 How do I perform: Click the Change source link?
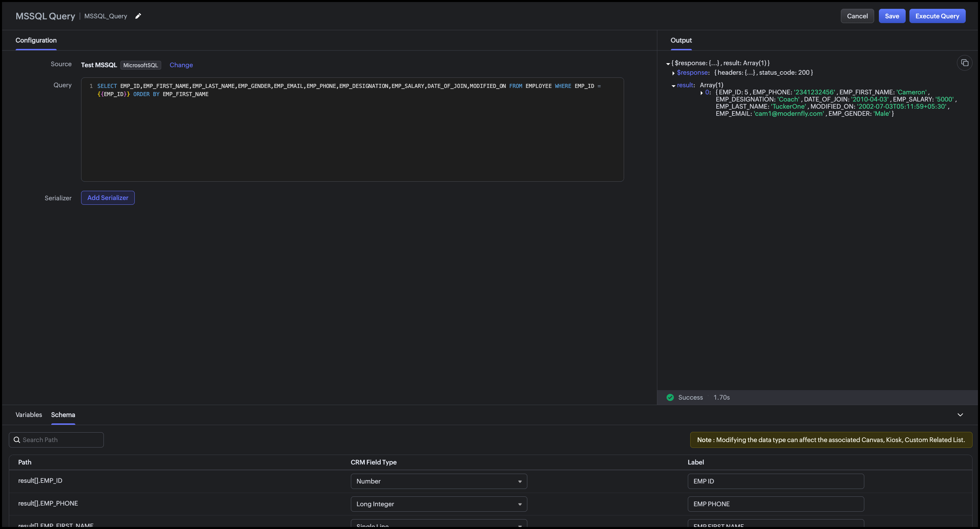[181, 65]
